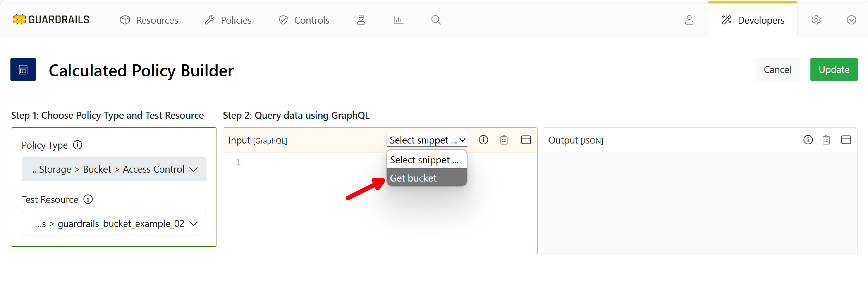Open the Test Resource dropdown guardrails_bucket_example_02

pos(114,223)
